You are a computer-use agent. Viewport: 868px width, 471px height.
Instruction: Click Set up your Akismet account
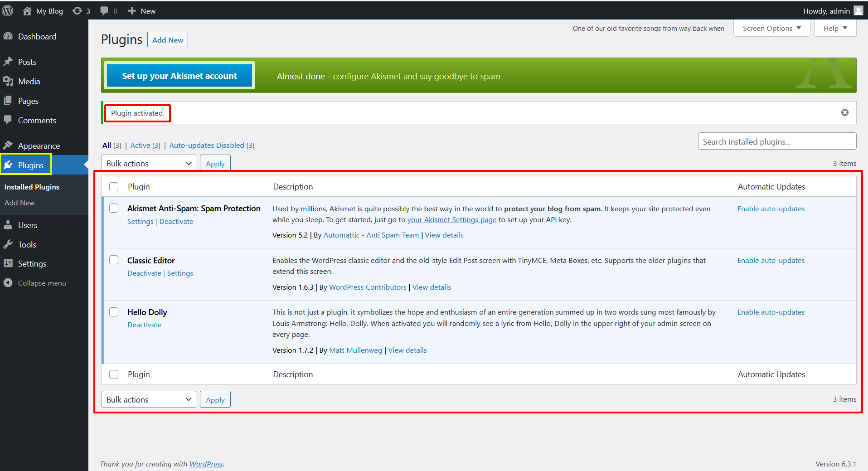click(179, 76)
